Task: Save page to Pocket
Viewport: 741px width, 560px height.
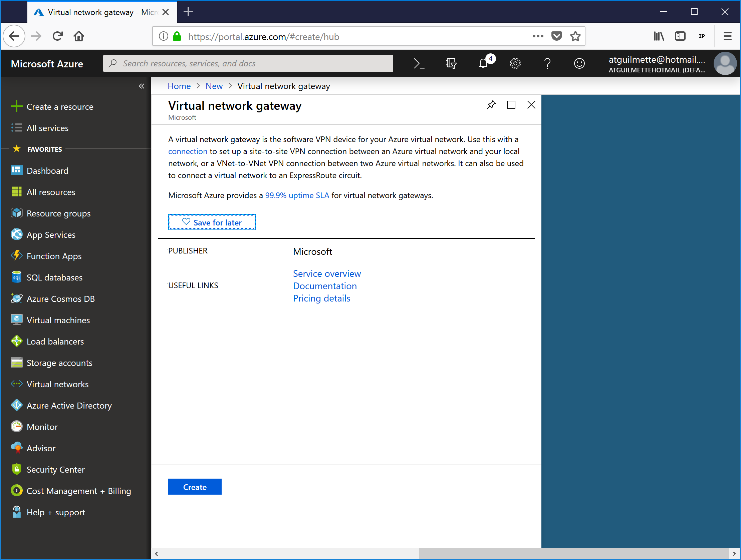Action: (x=556, y=36)
